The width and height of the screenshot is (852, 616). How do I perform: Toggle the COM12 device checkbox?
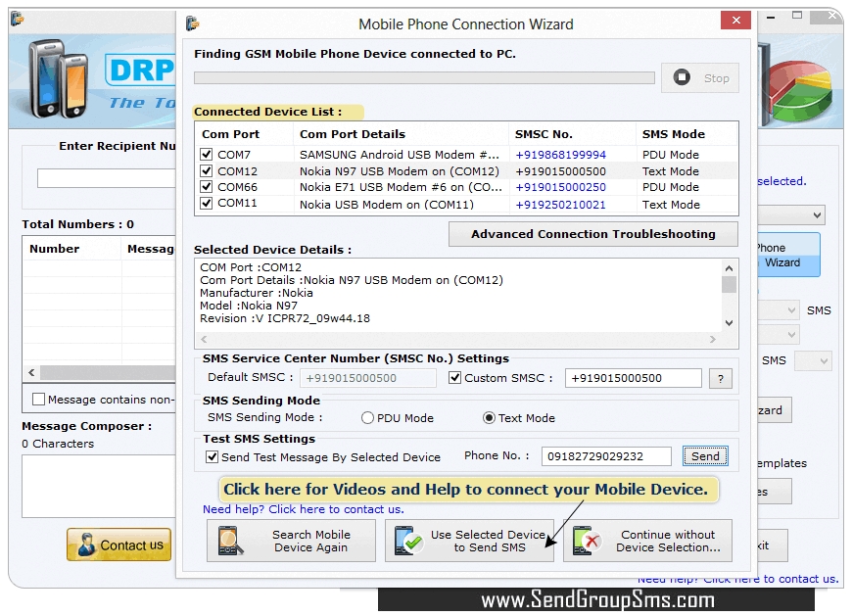206,171
